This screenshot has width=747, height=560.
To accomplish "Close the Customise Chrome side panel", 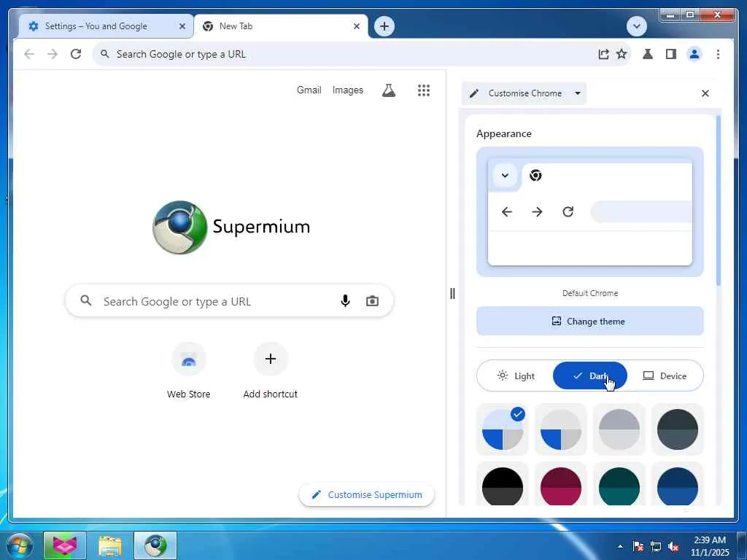I will pos(705,93).
